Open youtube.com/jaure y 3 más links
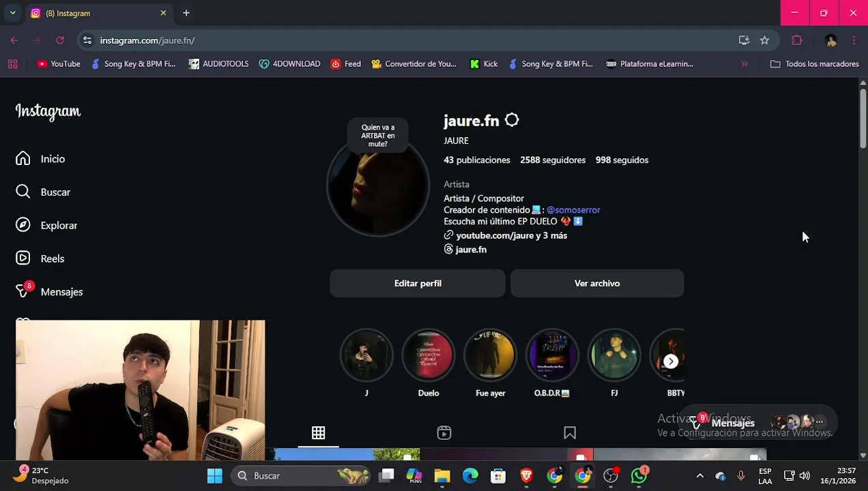 click(511, 235)
